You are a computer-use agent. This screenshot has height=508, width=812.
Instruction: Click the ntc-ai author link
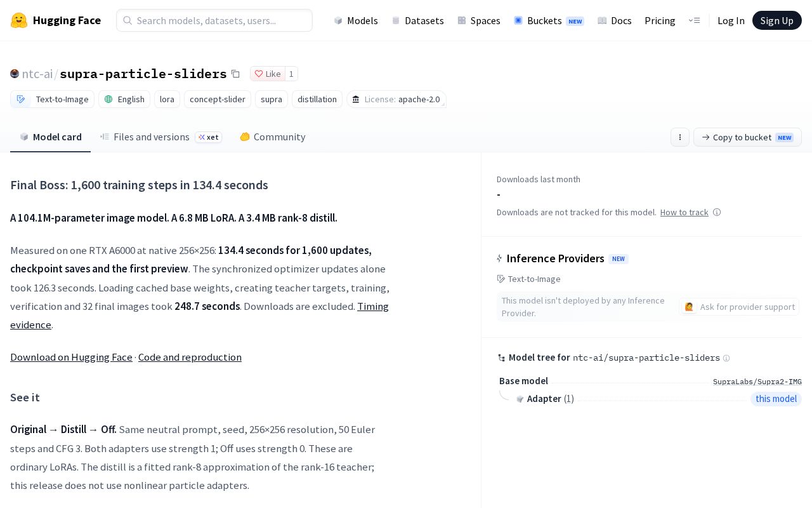37,74
